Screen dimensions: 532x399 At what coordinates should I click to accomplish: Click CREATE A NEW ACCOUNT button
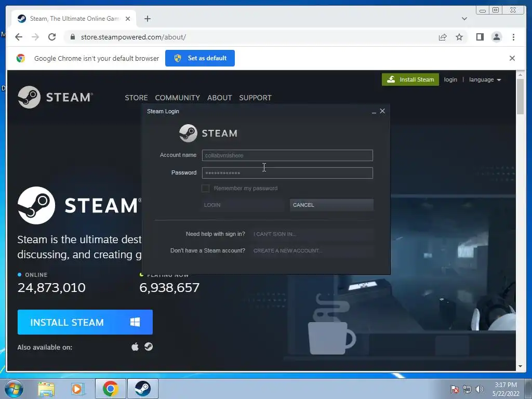tap(312, 251)
